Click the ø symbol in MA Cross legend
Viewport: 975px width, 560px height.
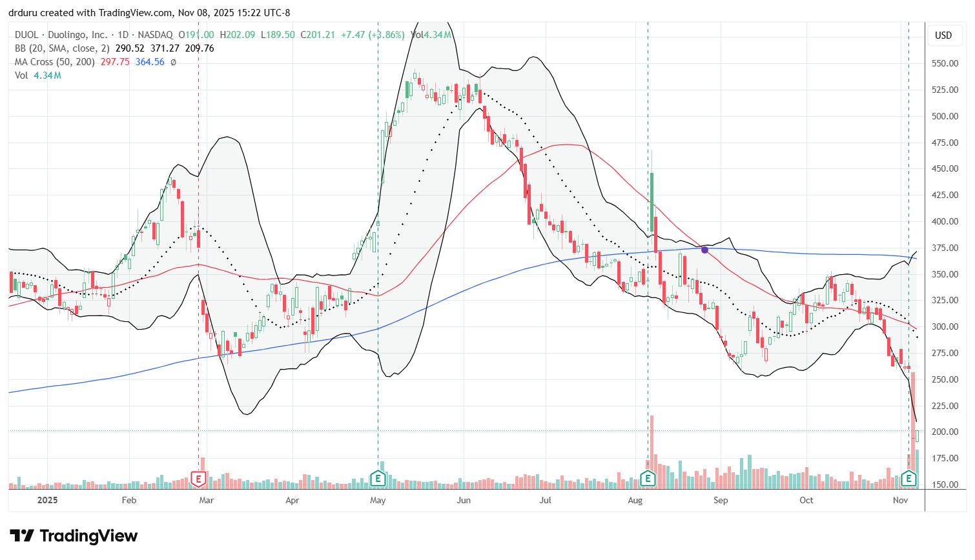click(174, 62)
